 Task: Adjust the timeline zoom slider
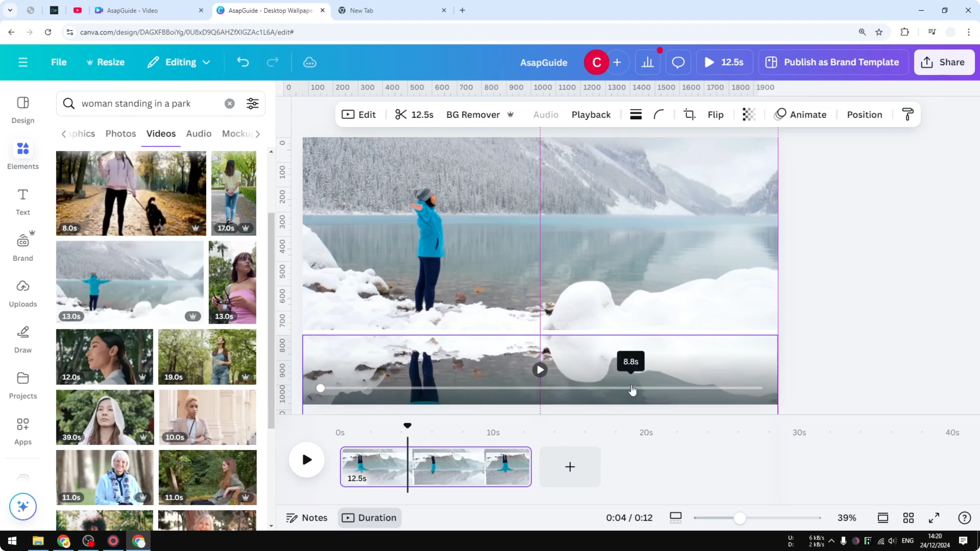click(740, 517)
